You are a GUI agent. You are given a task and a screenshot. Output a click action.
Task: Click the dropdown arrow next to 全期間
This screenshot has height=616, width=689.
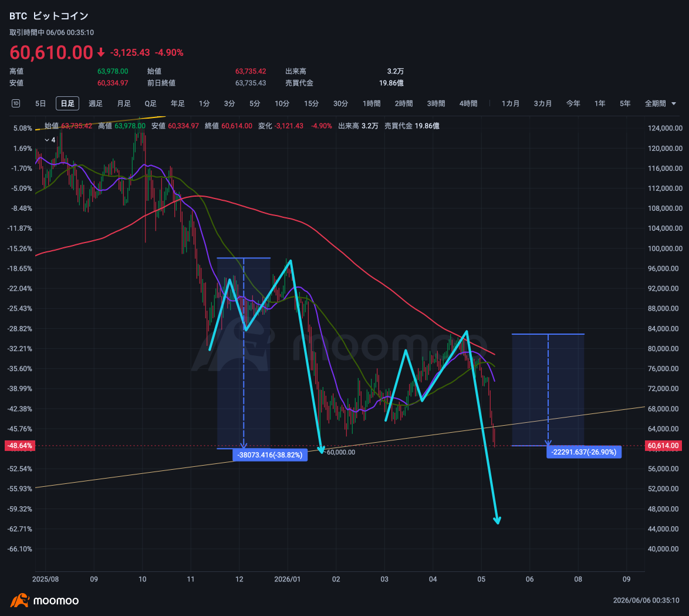[674, 104]
